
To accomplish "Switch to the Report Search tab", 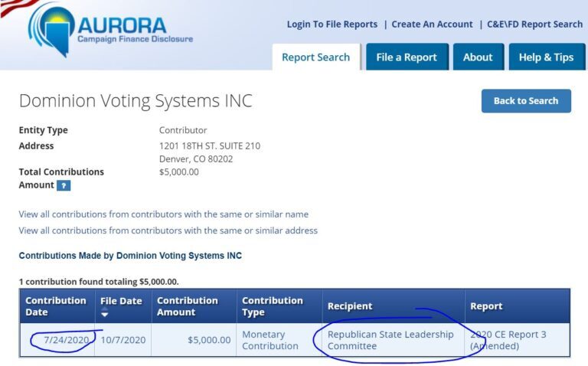I will pyautogui.click(x=315, y=57).
